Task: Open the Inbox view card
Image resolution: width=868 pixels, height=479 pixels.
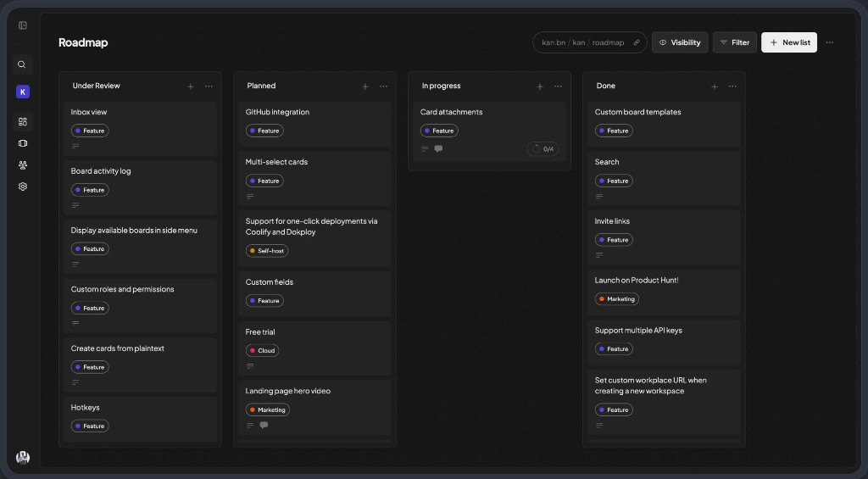Action: coord(140,129)
